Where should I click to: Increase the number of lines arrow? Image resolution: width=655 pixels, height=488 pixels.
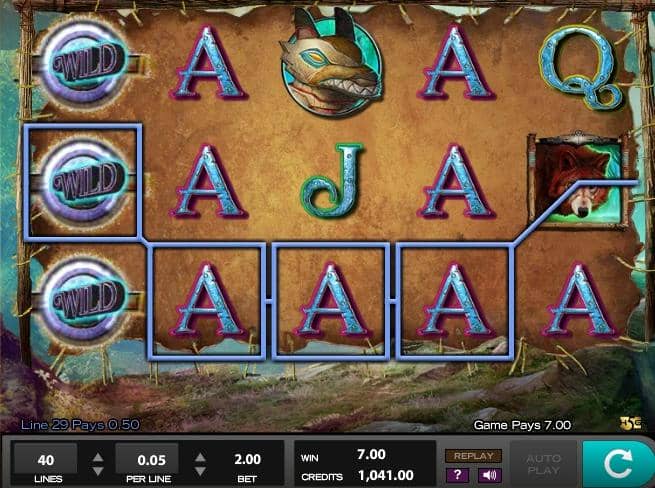tap(98, 457)
